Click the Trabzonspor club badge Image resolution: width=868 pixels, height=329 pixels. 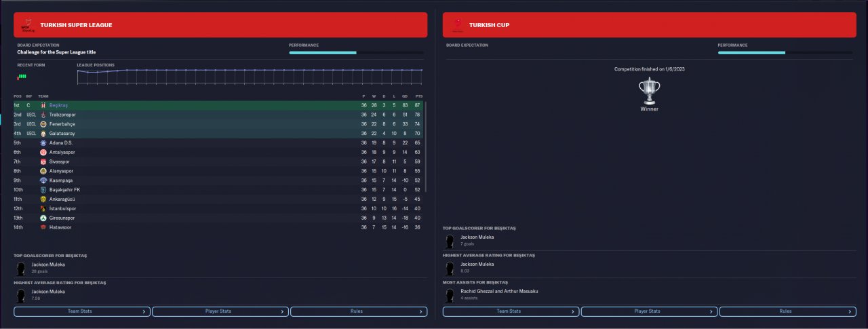click(x=43, y=115)
